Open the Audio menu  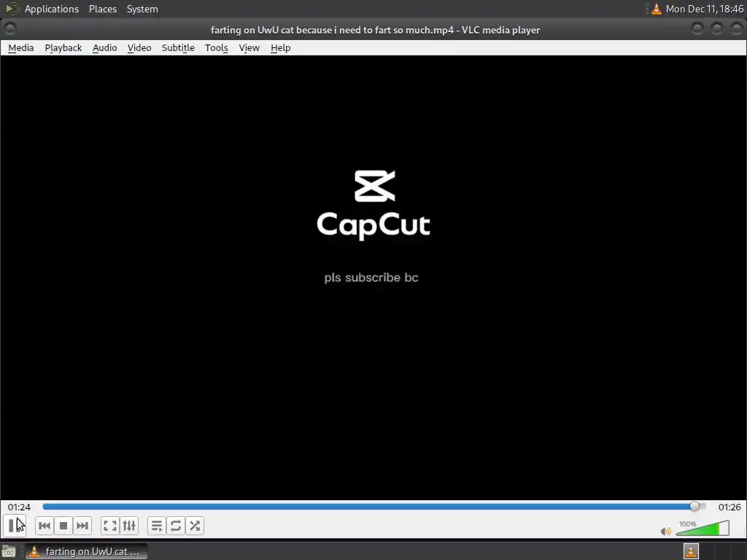point(105,47)
